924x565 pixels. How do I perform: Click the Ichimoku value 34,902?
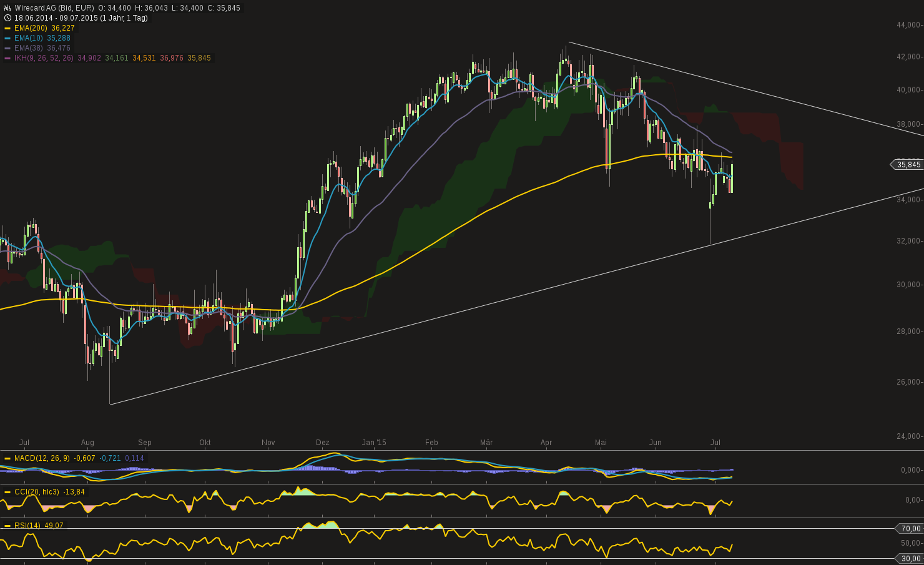click(x=89, y=58)
